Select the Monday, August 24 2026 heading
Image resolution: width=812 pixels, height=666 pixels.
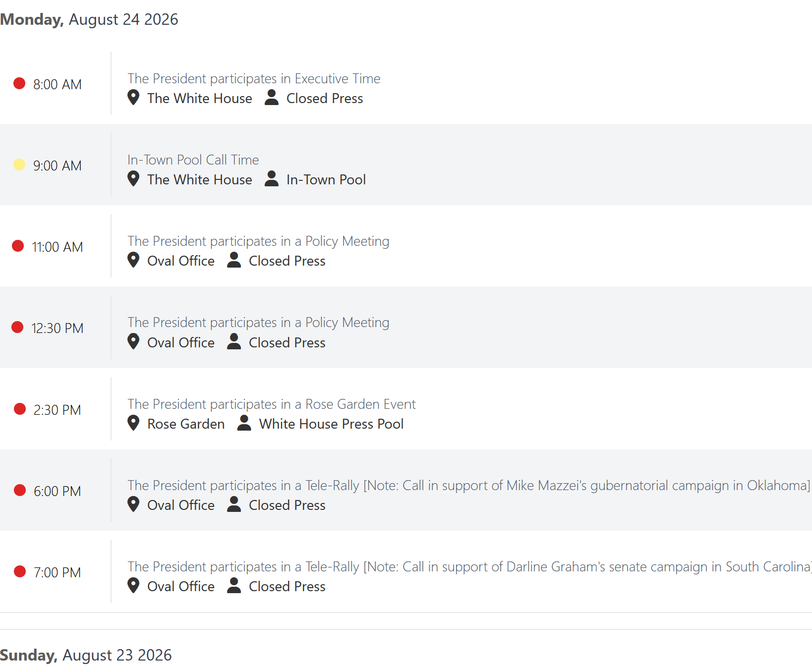[x=89, y=19]
